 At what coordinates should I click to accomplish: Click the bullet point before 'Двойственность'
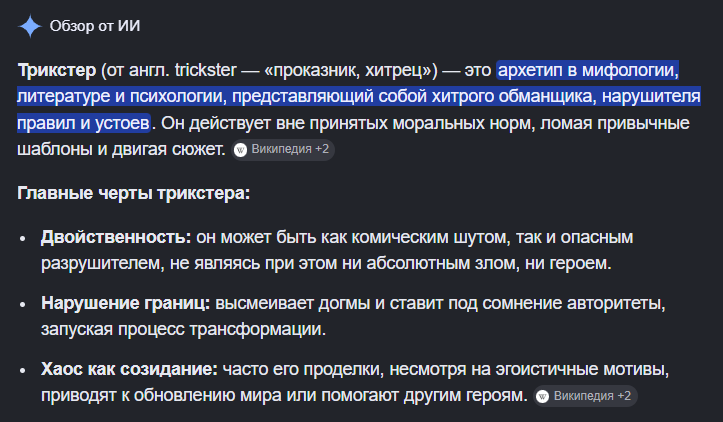pos(23,238)
